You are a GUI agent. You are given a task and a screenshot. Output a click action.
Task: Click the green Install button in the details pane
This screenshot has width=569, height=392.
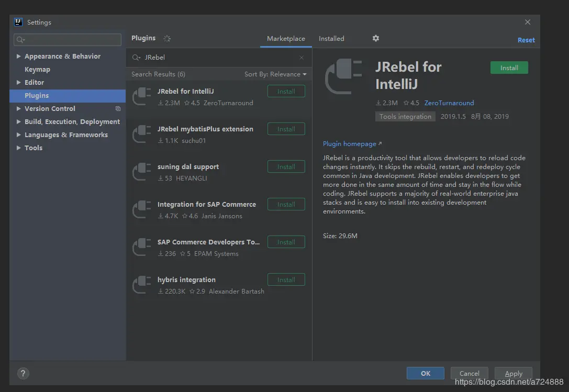509,68
